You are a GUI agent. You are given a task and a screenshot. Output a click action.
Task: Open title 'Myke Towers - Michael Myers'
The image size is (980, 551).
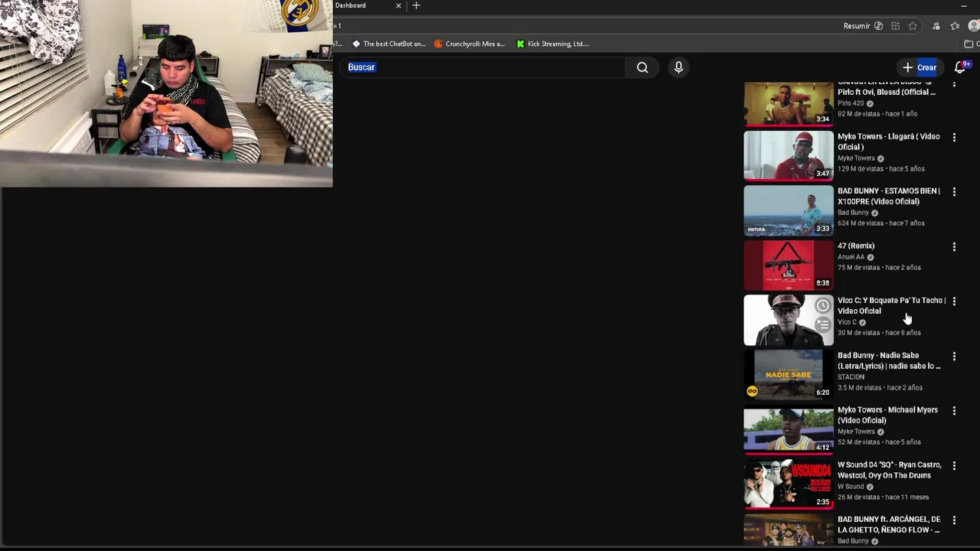point(887,415)
